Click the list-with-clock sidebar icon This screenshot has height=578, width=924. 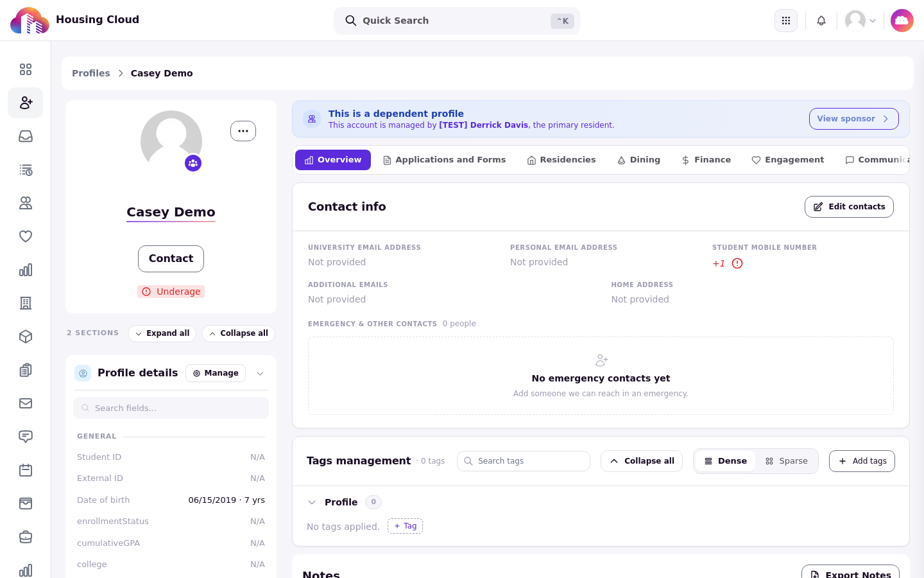tap(26, 170)
